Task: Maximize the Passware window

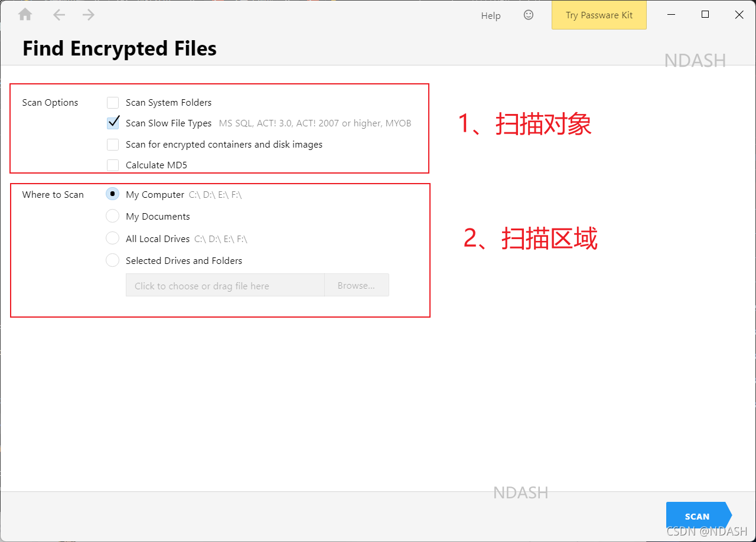Action: click(x=705, y=15)
